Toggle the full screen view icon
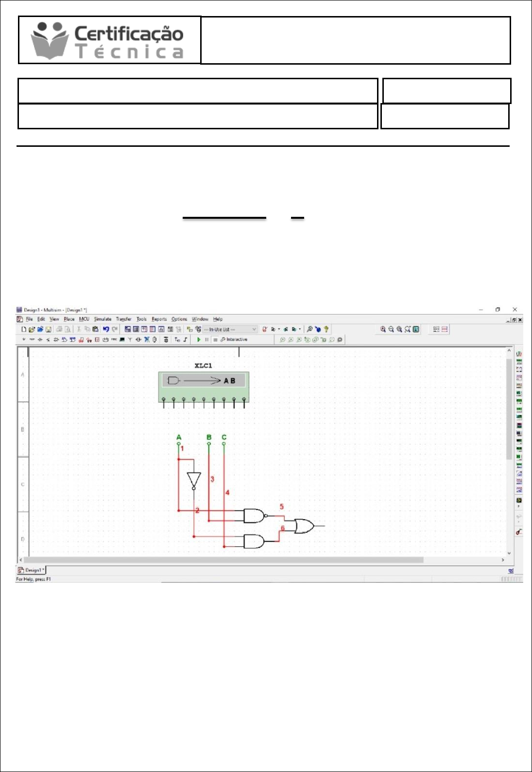The image size is (532, 772). click(416, 329)
